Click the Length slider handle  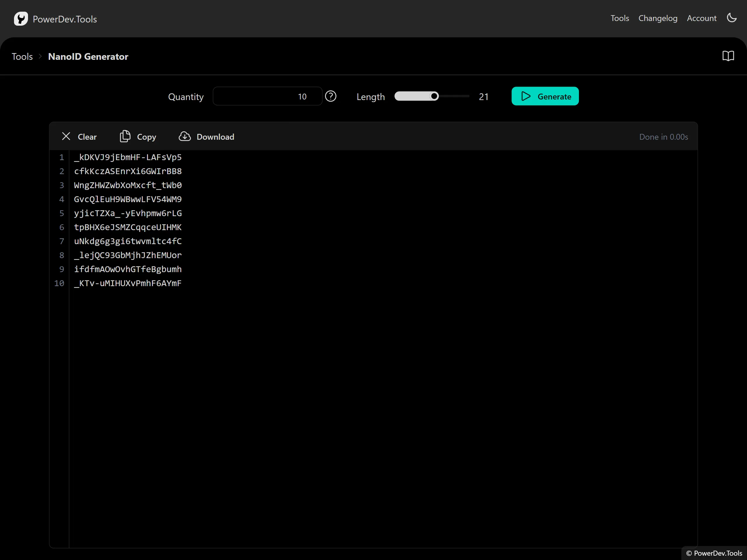pyautogui.click(x=434, y=96)
